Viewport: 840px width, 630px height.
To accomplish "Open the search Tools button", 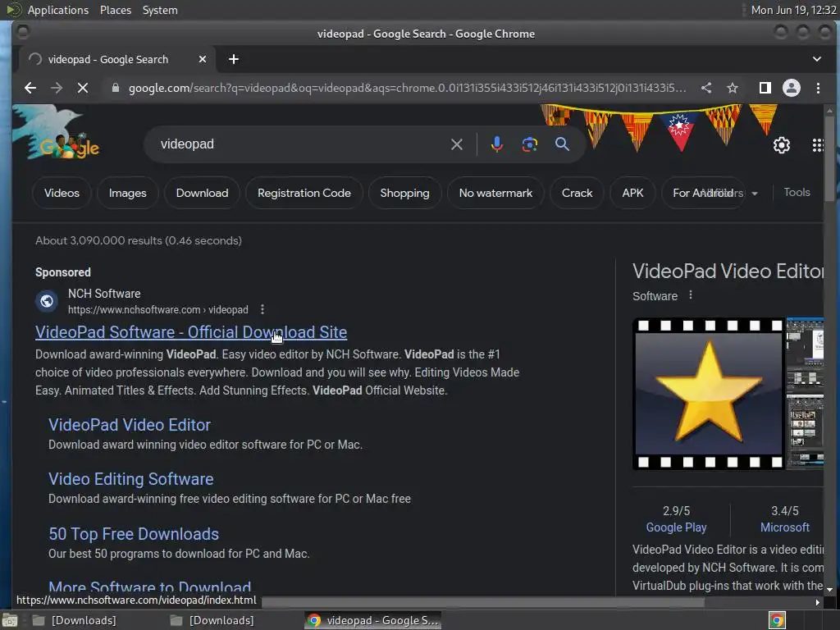I will pos(797,192).
